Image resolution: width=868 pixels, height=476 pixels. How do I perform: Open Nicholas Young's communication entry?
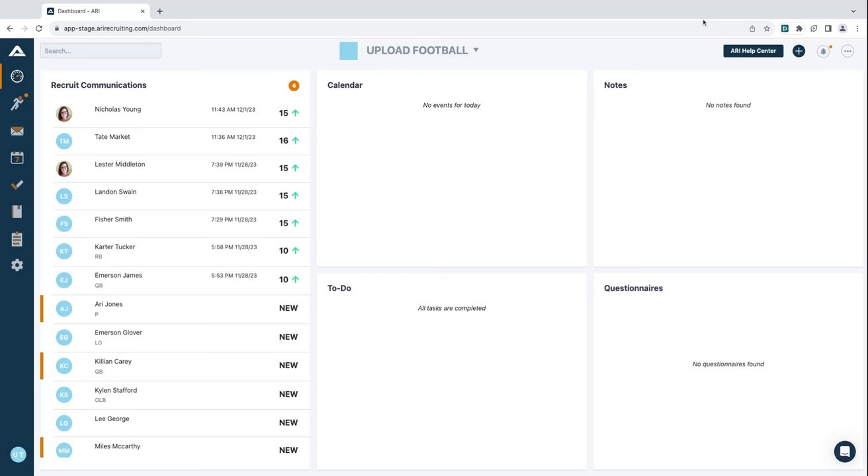[x=118, y=110]
